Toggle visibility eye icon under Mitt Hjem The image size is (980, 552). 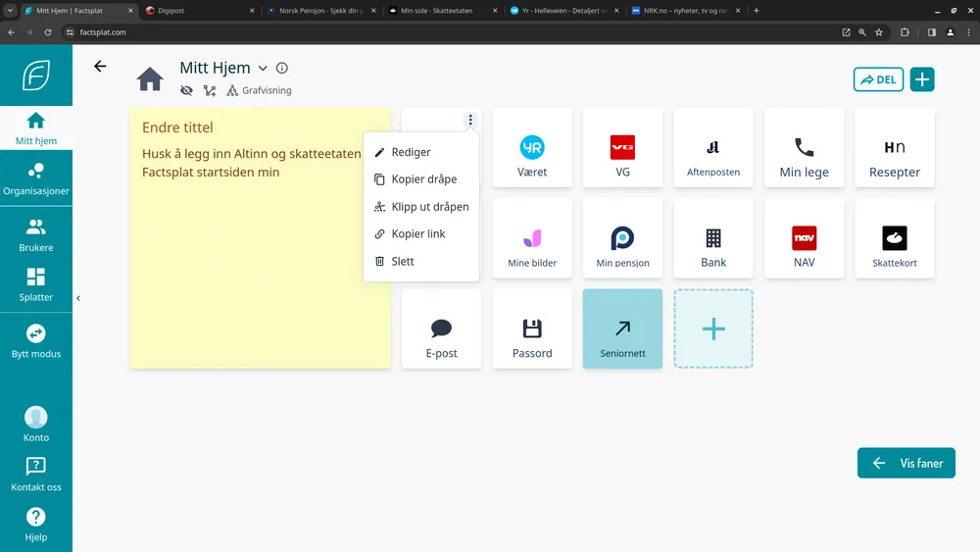186,90
